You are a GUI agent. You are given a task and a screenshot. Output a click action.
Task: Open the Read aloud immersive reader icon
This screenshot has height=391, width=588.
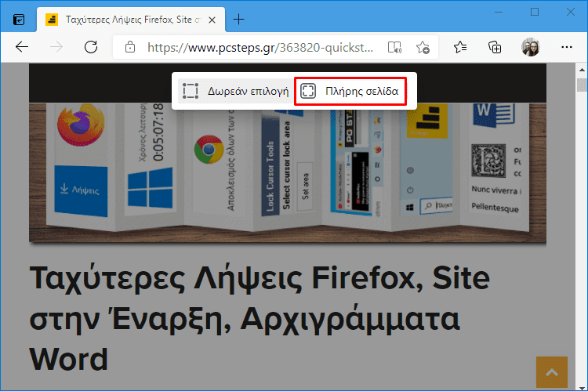394,48
